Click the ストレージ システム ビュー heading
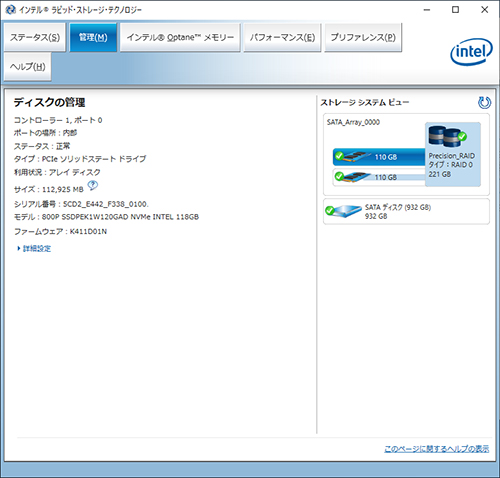The height and width of the screenshot is (478, 500). click(365, 102)
